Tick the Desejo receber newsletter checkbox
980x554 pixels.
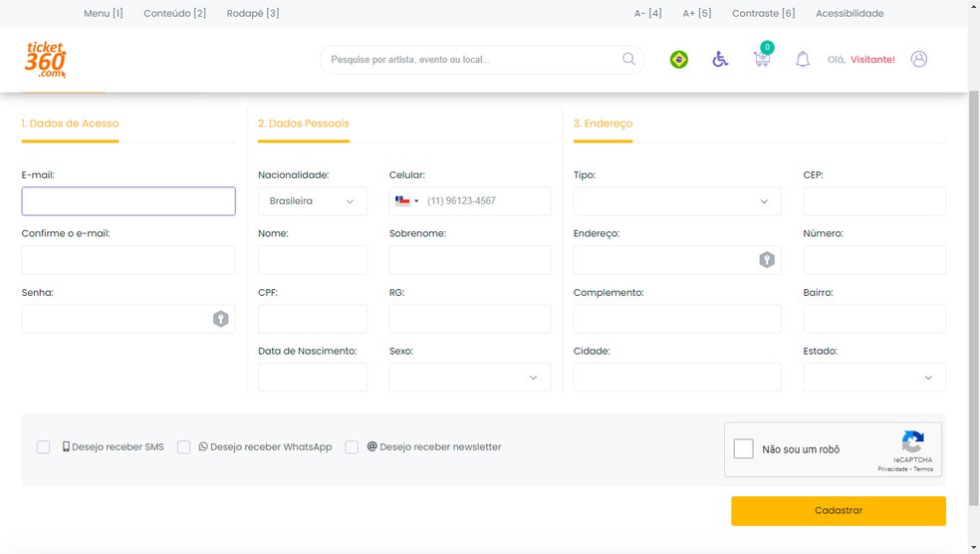(352, 447)
